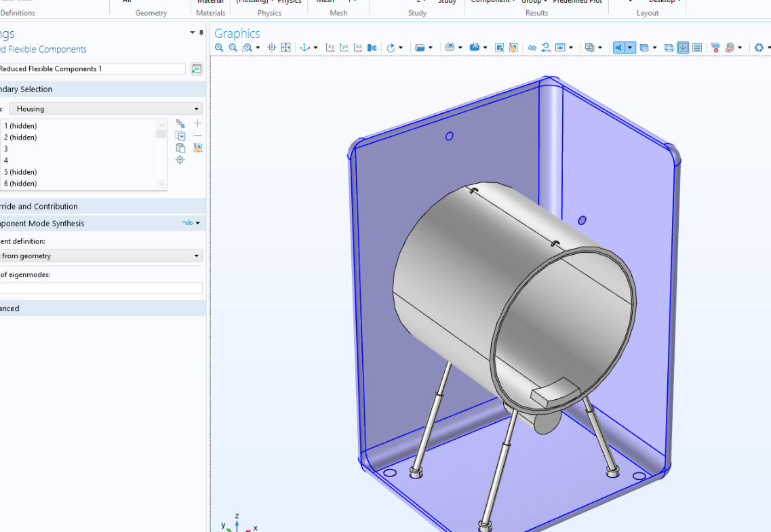Click the color palette icon

tap(730, 47)
